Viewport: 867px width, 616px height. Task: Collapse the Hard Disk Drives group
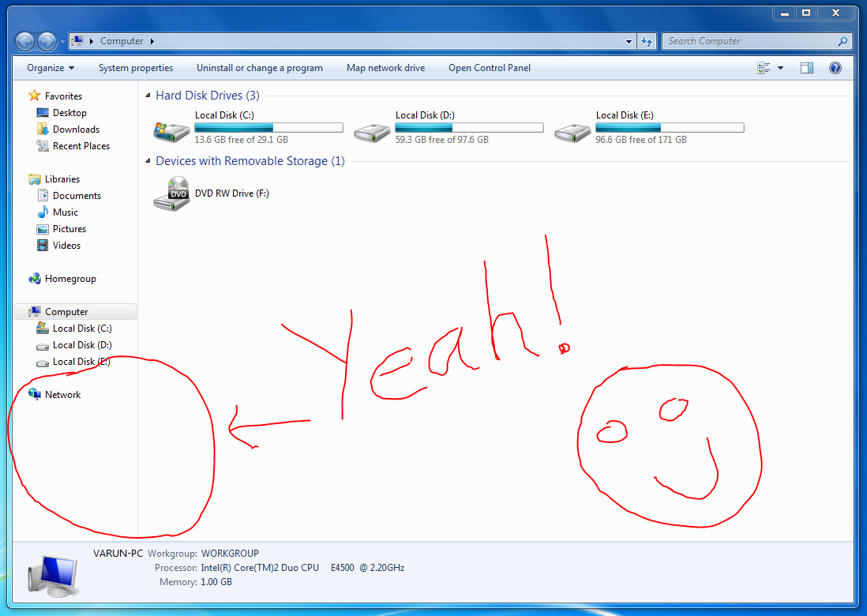[x=148, y=95]
